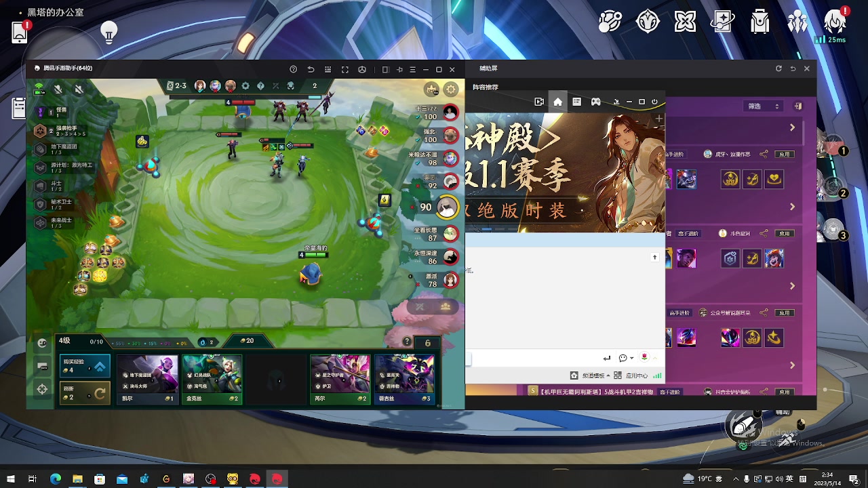The width and height of the screenshot is (868, 488).
Task: Buy experience for 4 gold
Action: tap(85, 366)
